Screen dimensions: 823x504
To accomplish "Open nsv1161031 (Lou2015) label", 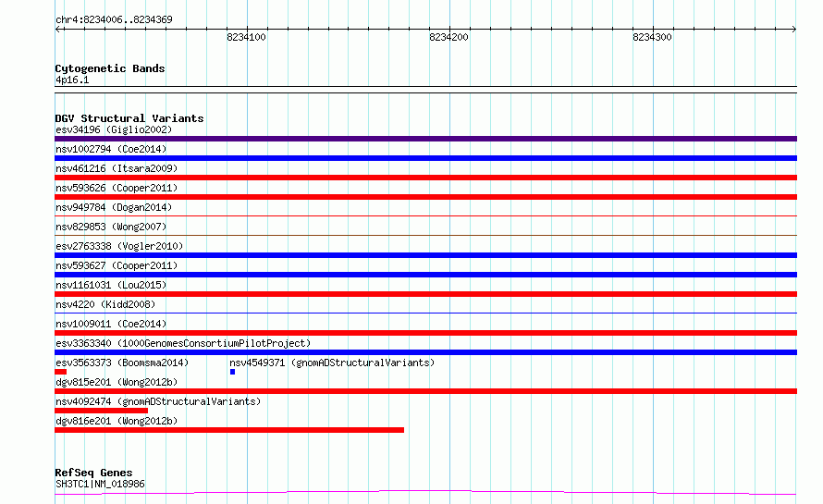I will click(x=111, y=285).
